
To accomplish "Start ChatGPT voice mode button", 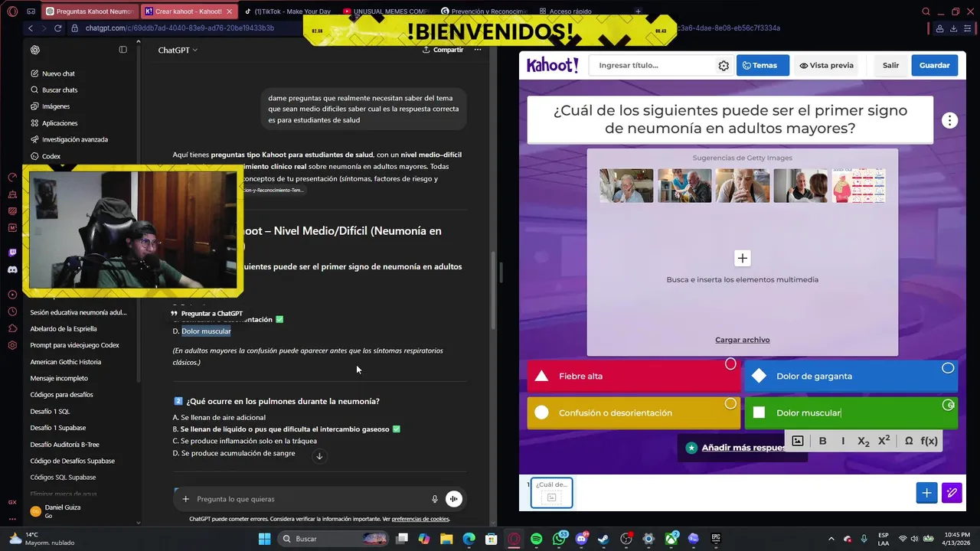I will tap(454, 499).
